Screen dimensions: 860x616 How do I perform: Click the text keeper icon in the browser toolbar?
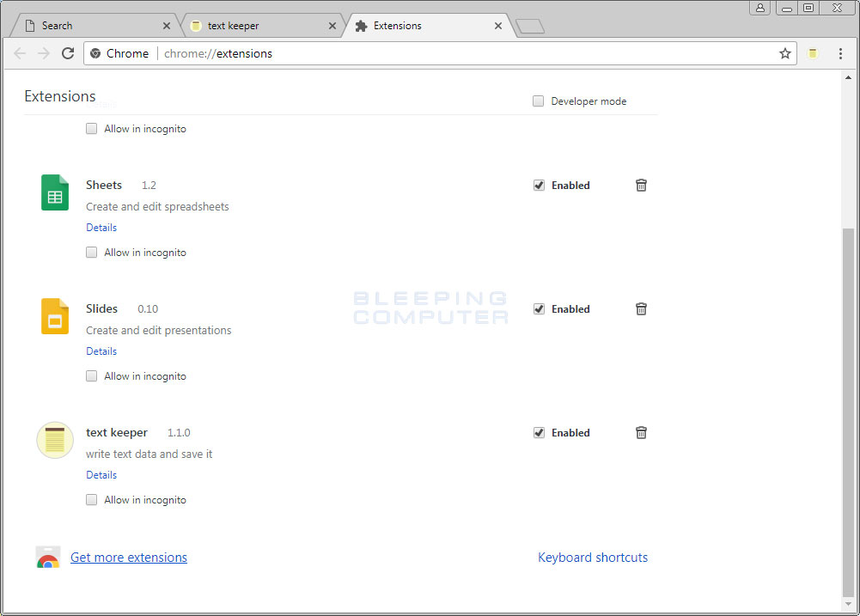point(812,53)
